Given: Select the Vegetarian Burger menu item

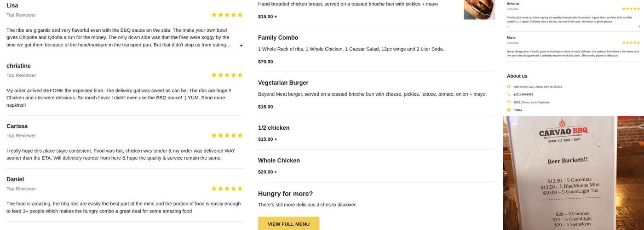Looking at the screenshot, I should pos(283,83).
